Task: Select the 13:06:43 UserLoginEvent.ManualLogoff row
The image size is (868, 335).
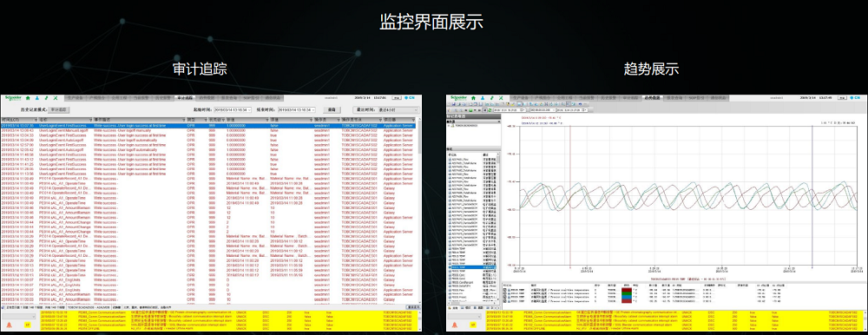Action: tap(207, 130)
